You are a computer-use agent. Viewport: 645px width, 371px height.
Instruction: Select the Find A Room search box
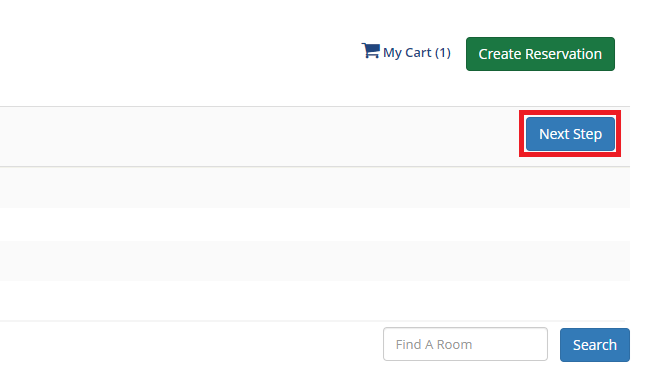[x=465, y=344]
